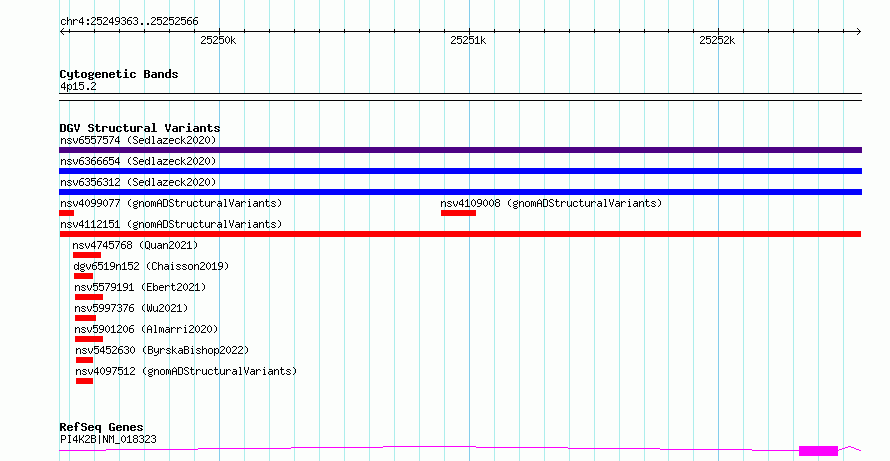Click the 4p15.2 band label
Image resolution: width=890 pixels, height=461 pixels.
click(x=78, y=86)
